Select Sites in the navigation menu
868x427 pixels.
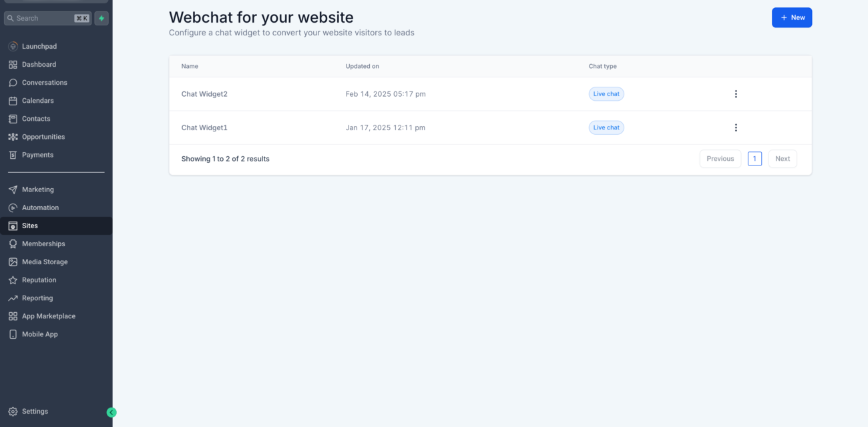tap(12, 225)
